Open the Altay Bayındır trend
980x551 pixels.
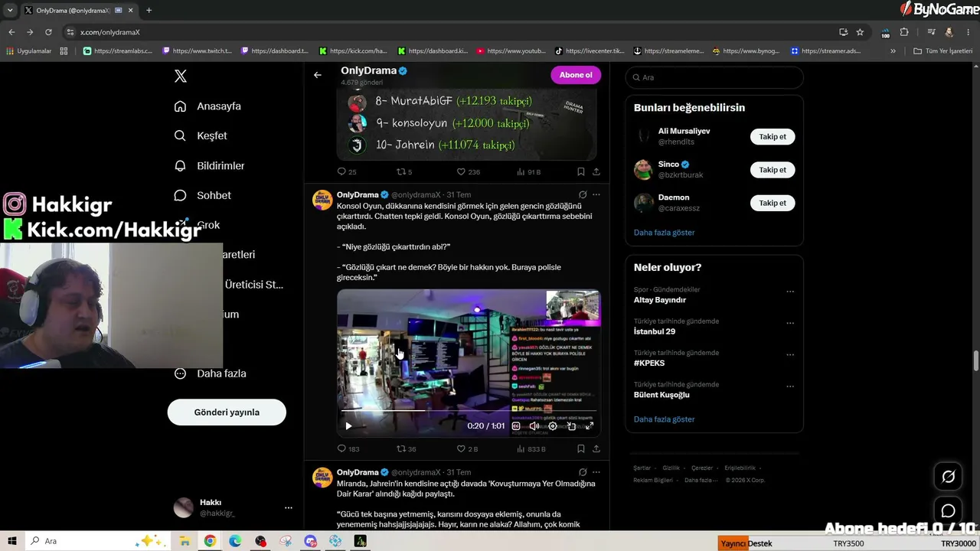(659, 300)
